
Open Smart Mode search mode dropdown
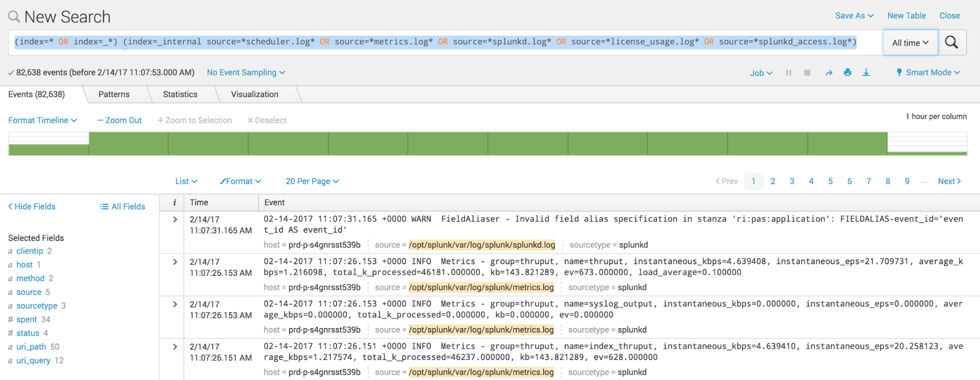(x=928, y=72)
